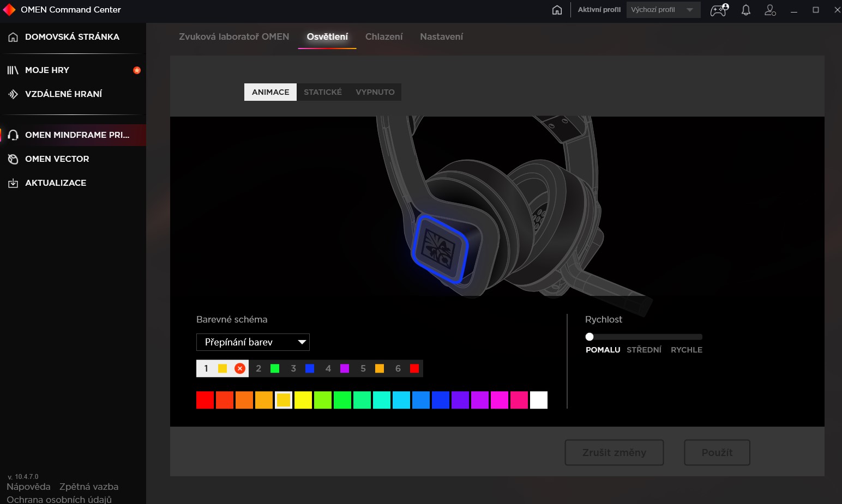Open the Nápověda link

pos(28,487)
